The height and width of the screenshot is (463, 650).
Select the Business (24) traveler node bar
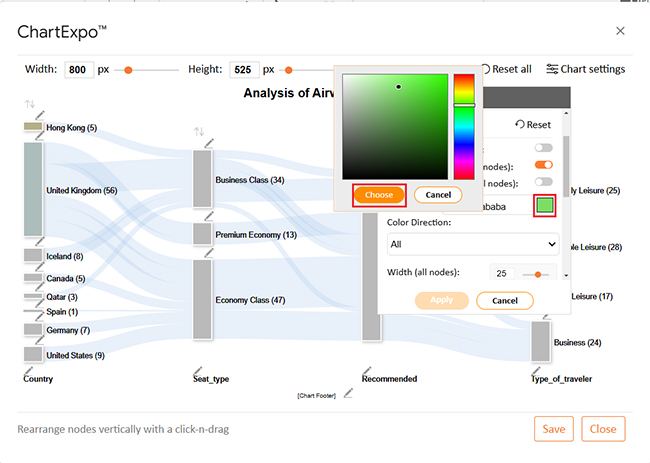coord(541,341)
